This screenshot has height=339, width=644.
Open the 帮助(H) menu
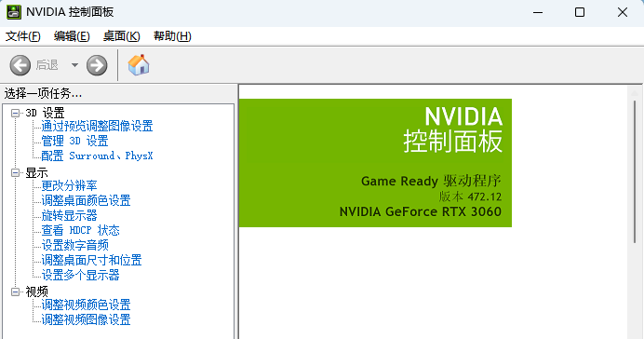tap(172, 36)
